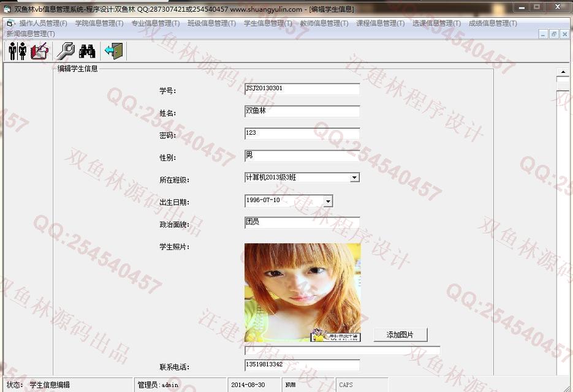The width and height of the screenshot is (573, 392).
Task: Click the application icon in title bar
Action: (x=7, y=9)
